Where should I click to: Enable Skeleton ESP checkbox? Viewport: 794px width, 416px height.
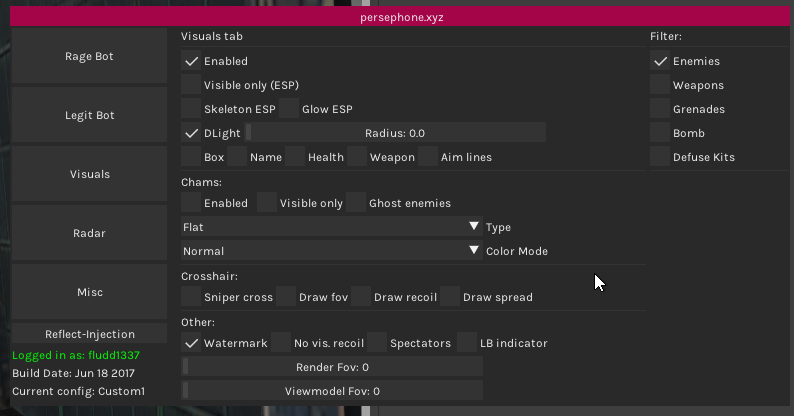(x=191, y=109)
